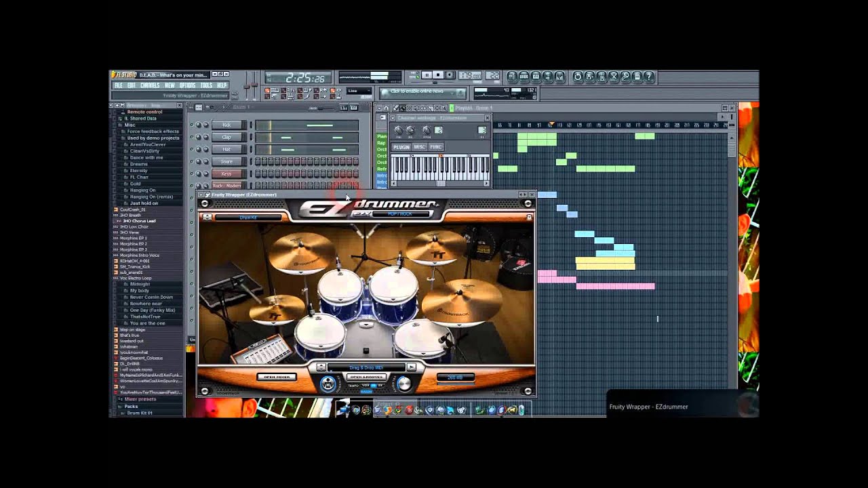Screen dimensions: 868x488
Task: Switch to the MISC tab
Action: [419, 147]
